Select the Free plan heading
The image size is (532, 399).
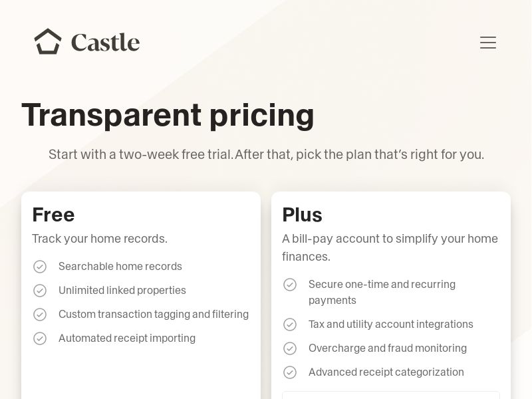(53, 214)
